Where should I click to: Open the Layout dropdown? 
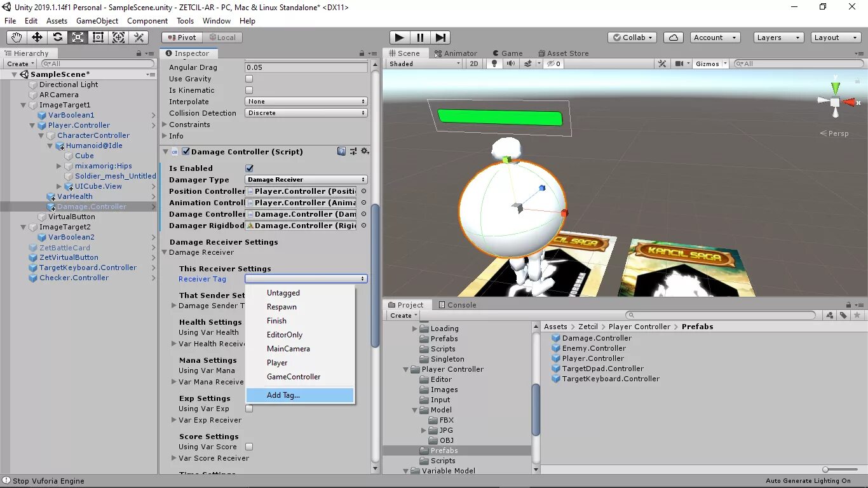click(836, 37)
